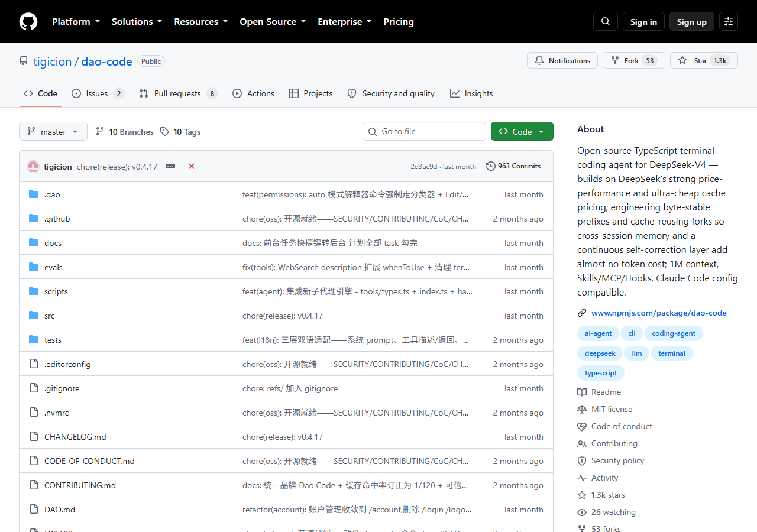Click the file icon for .editorconfig
The image size is (757, 532).
coord(34,364)
